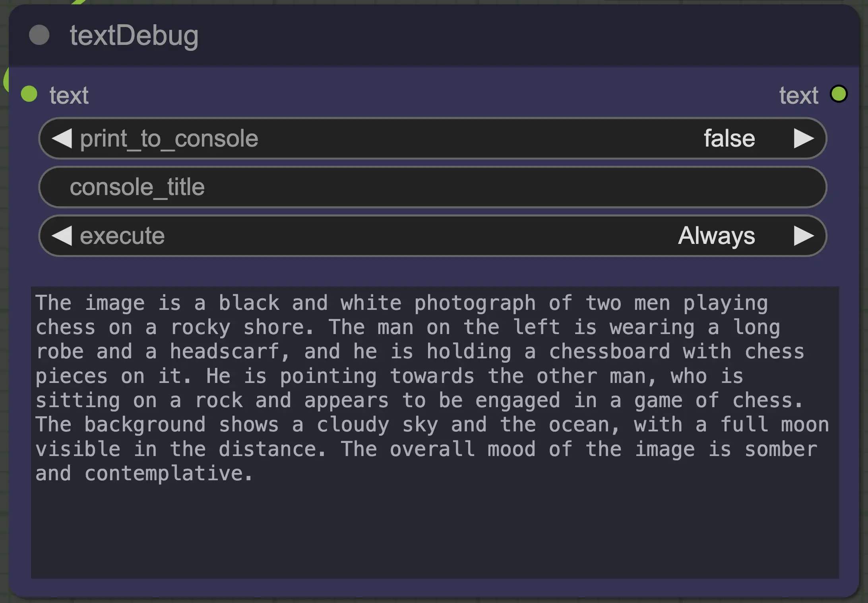Collapse the textDebug node using the gray dot
This screenshot has height=603, width=868.
pos(39,35)
